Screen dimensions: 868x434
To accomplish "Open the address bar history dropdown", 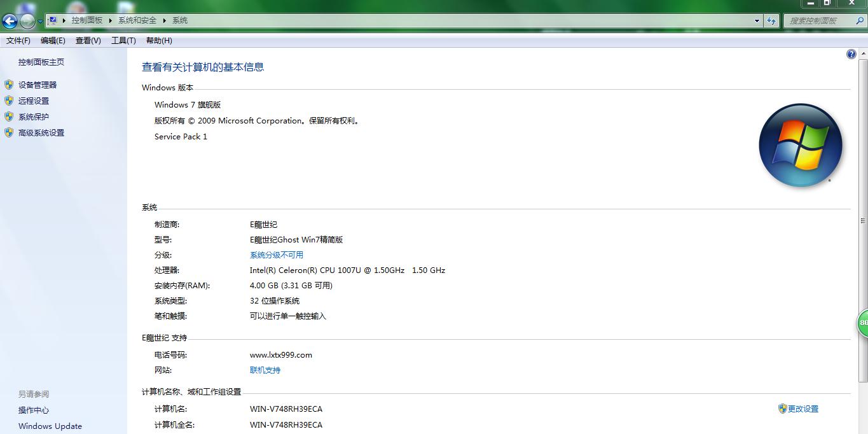I will coord(757,20).
